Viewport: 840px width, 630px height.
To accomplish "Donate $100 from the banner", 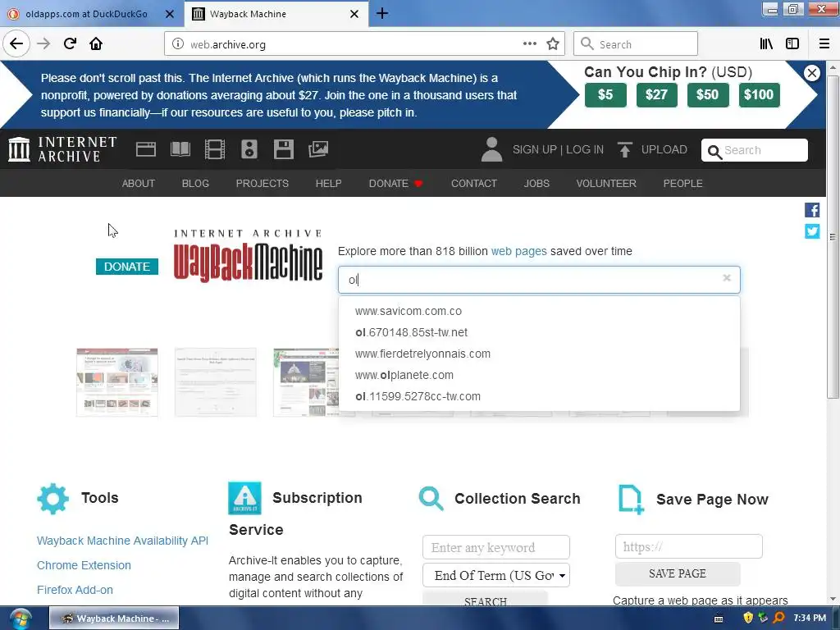I will [759, 95].
